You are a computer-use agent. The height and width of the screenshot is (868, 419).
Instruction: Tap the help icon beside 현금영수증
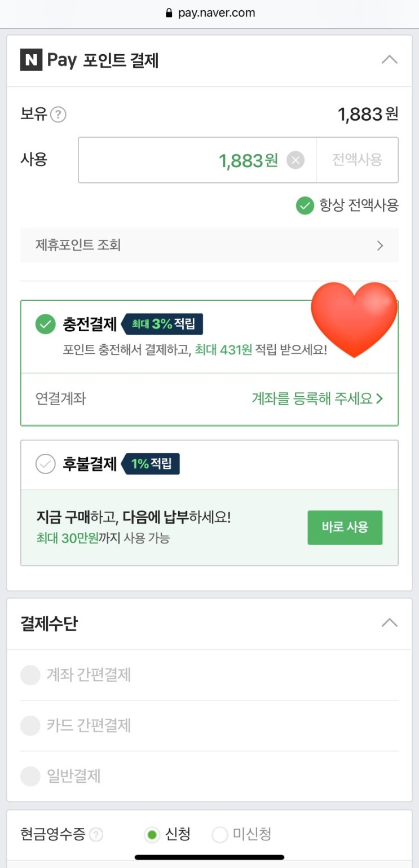click(96, 835)
